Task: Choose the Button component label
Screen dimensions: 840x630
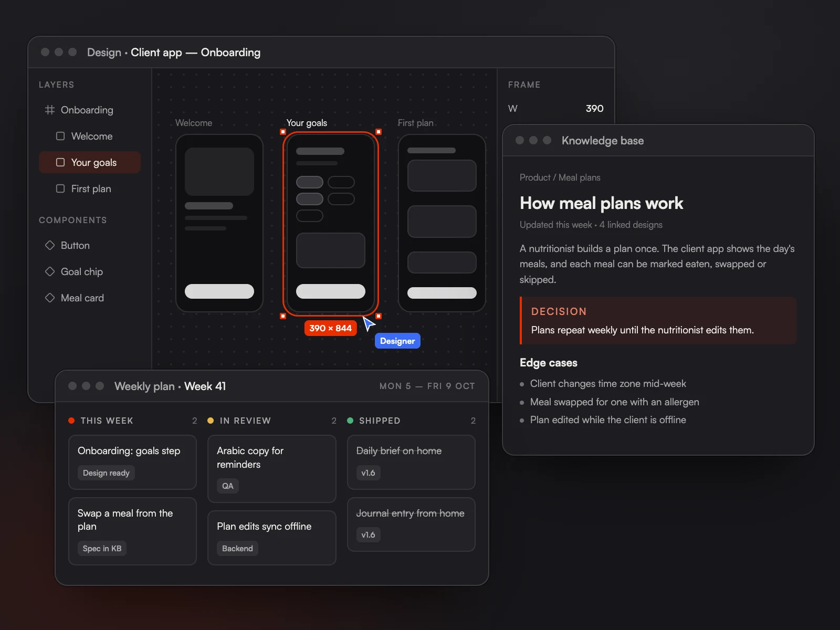Action: point(75,245)
